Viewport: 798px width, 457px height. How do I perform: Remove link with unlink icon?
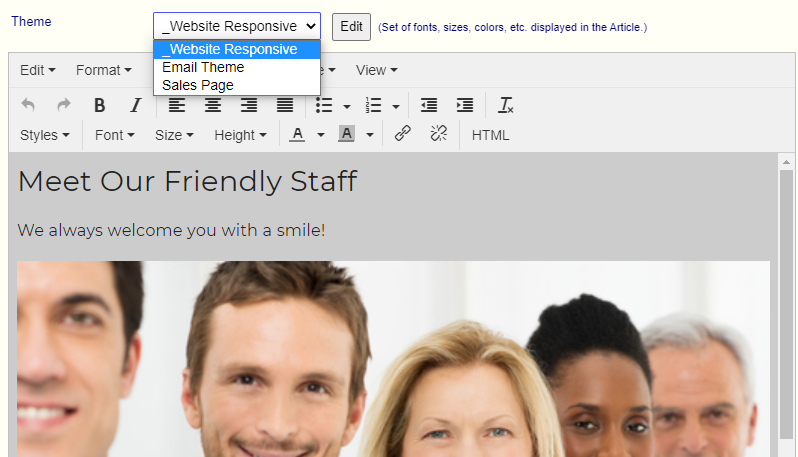pos(439,134)
